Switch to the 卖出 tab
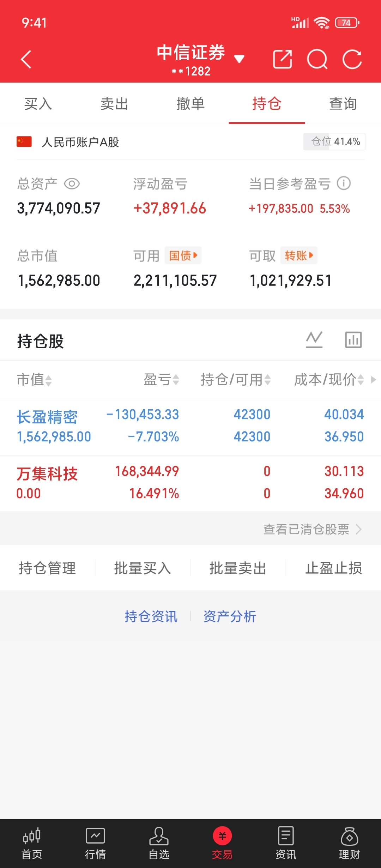The image size is (381, 868). pos(114,104)
